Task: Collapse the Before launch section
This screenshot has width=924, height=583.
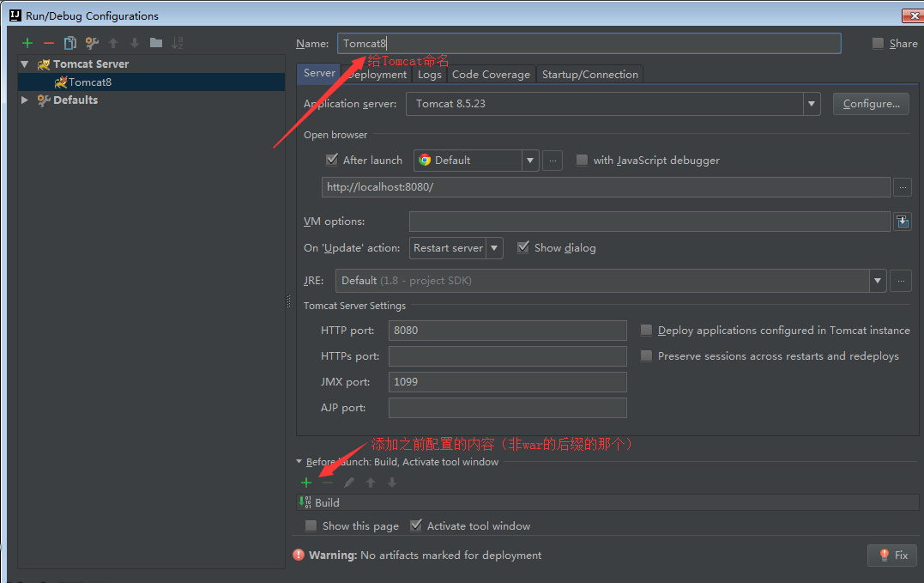Action: (299, 462)
